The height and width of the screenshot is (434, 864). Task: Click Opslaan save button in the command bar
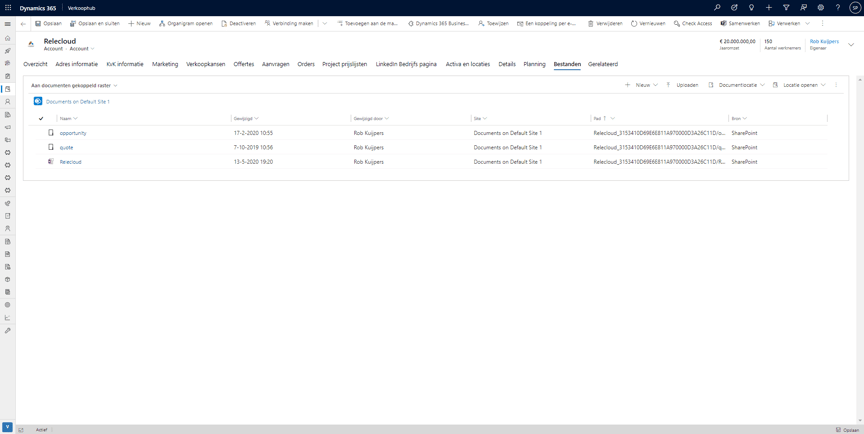pyautogui.click(x=48, y=24)
